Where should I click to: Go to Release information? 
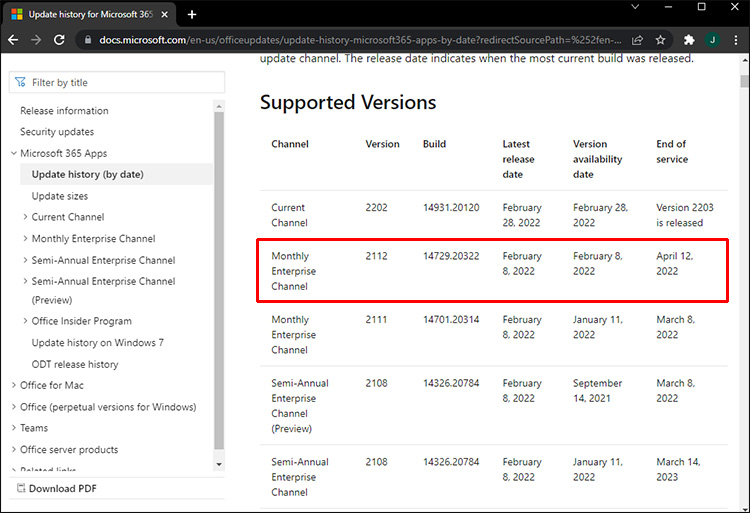[64, 111]
